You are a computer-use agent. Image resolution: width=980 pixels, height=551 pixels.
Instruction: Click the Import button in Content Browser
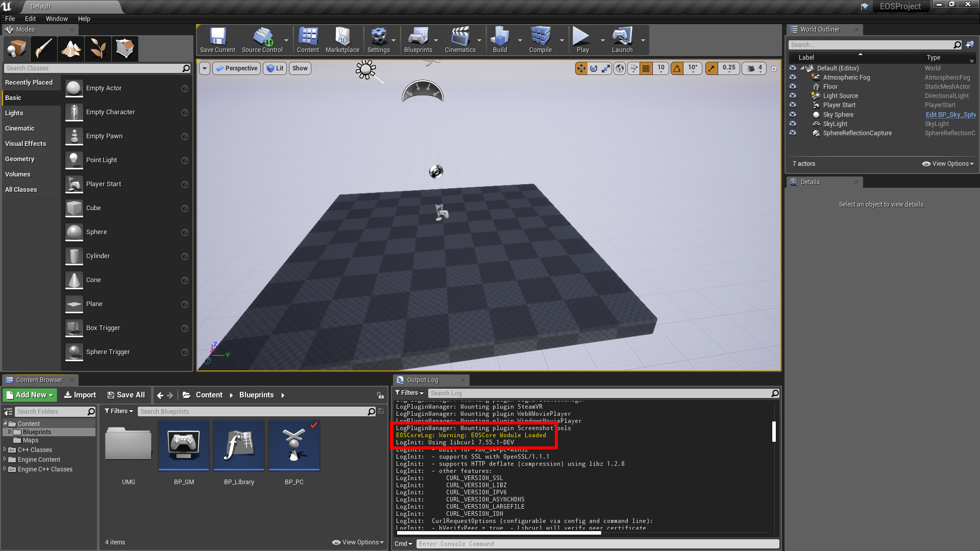(x=80, y=395)
